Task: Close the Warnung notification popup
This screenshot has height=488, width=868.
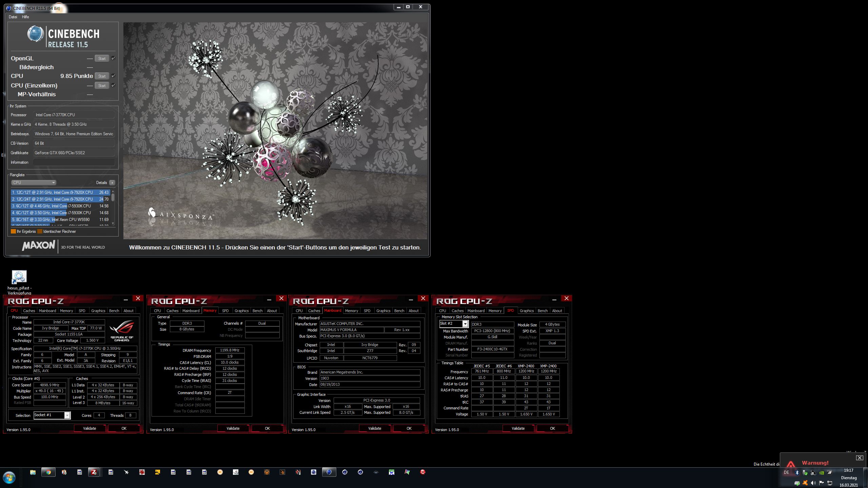Action: point(860,458)
